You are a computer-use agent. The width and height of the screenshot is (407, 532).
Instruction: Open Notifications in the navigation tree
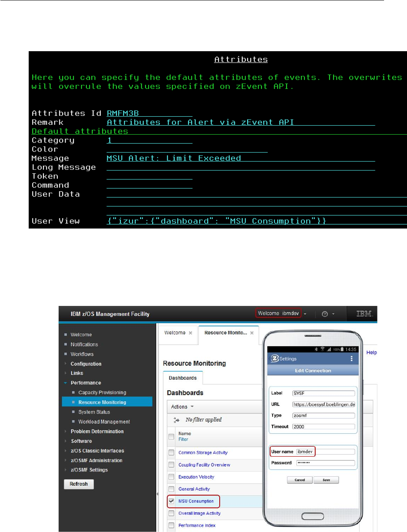click(84, 344)
